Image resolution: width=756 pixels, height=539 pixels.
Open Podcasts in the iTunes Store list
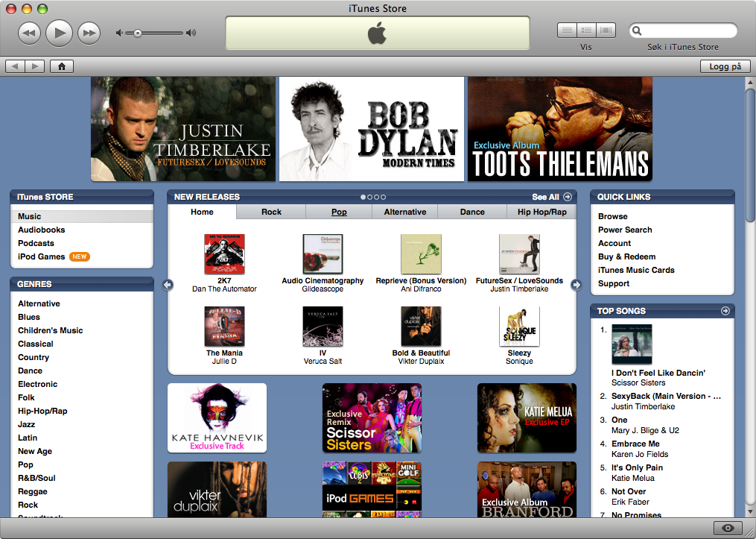pyautogui.click(x=36, y=244)
